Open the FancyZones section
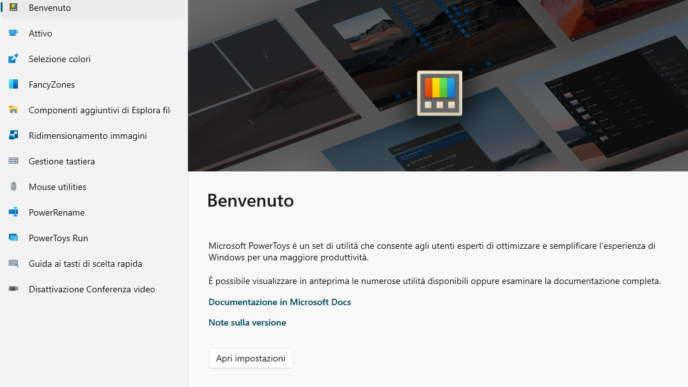Screen dimensions: 688x387 [93, 84]
